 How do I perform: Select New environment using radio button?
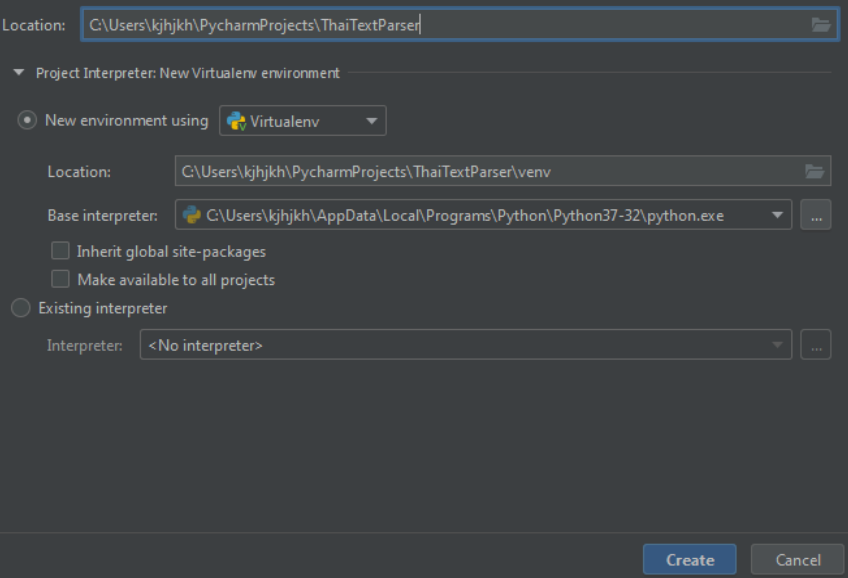click(x=27, y=120)
